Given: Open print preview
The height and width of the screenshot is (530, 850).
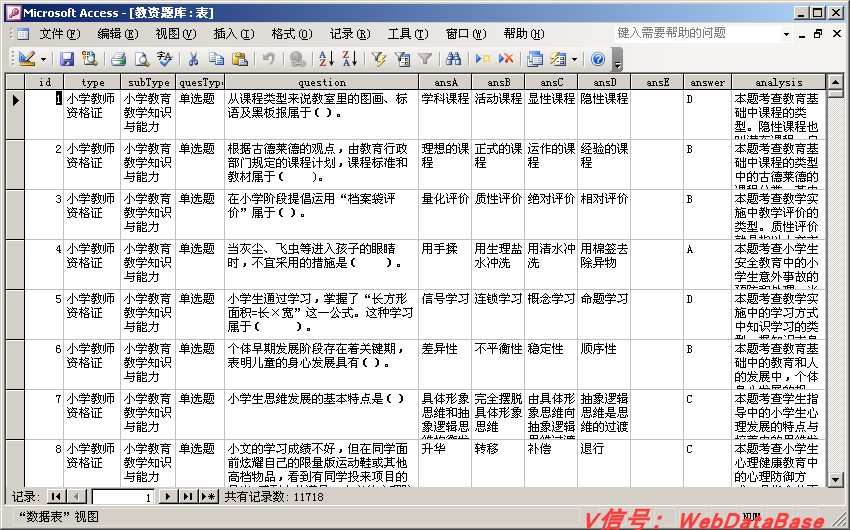Looking at the screenshot, I should point(141,59).
